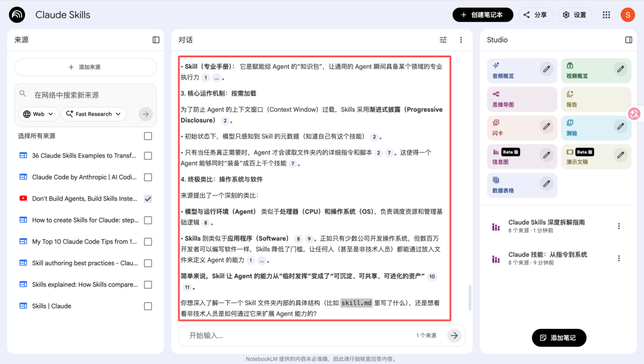
Task: Edit 信息图 customization pencil
Action: click(x=546, y=155)
